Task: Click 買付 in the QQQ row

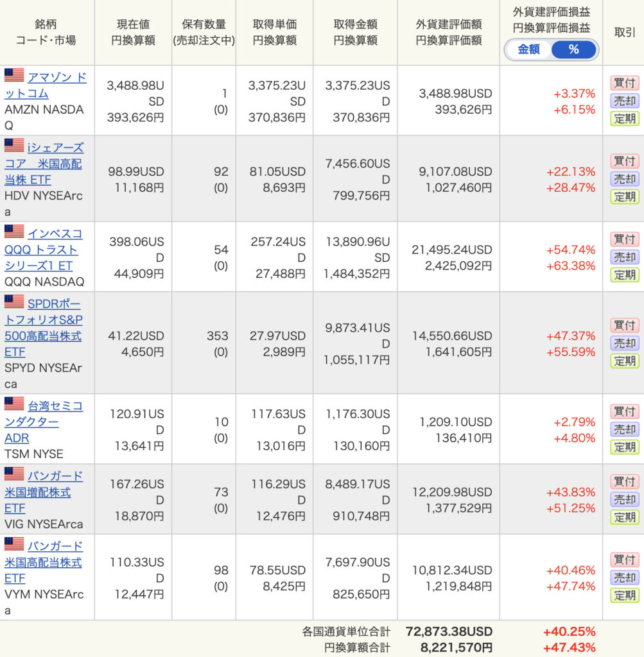Action: (624, 239)
